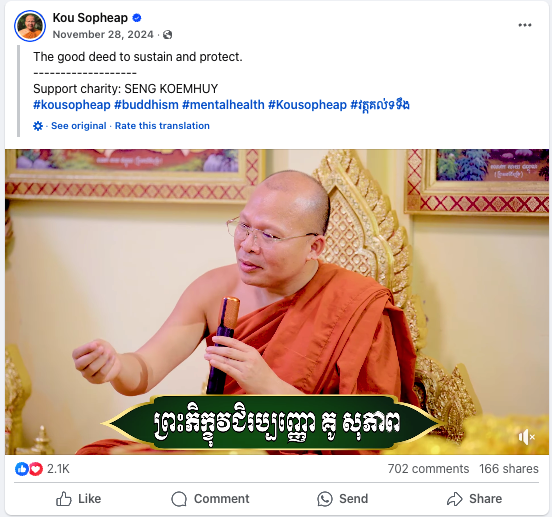Click Rate this translation link
The width and height of the screenshot is (552, 517).
pyautogui.click(x=162, y=126)
